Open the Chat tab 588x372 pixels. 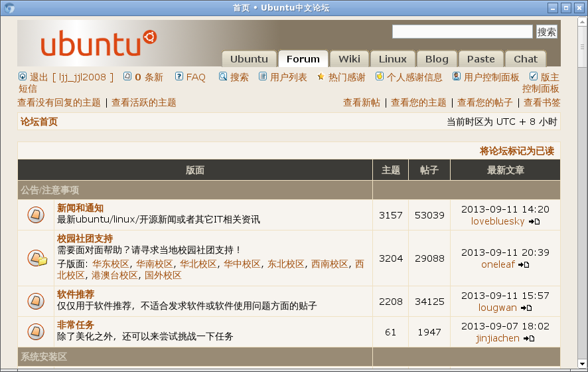tap(526, 59)
